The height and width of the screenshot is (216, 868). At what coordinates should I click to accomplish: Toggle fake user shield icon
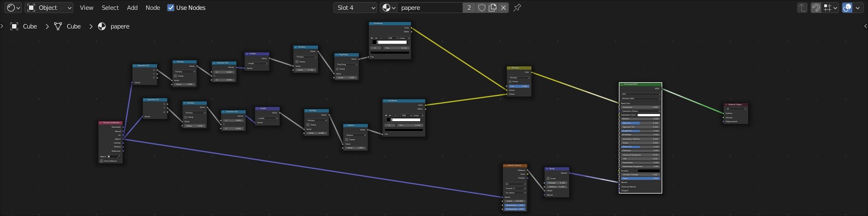(x=482, y=8)
